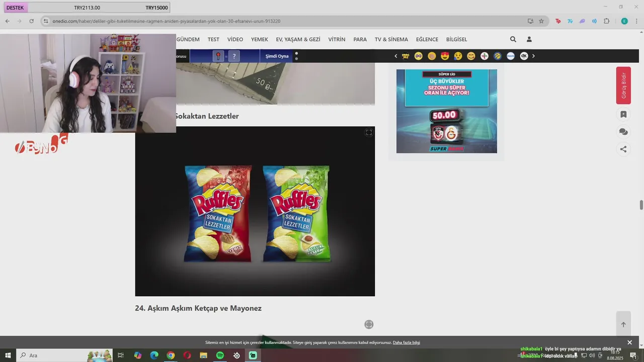This screenshot has height=362, width=644.
Task: Reload the page with the refresh icon
Action: (x=31, y=21)
